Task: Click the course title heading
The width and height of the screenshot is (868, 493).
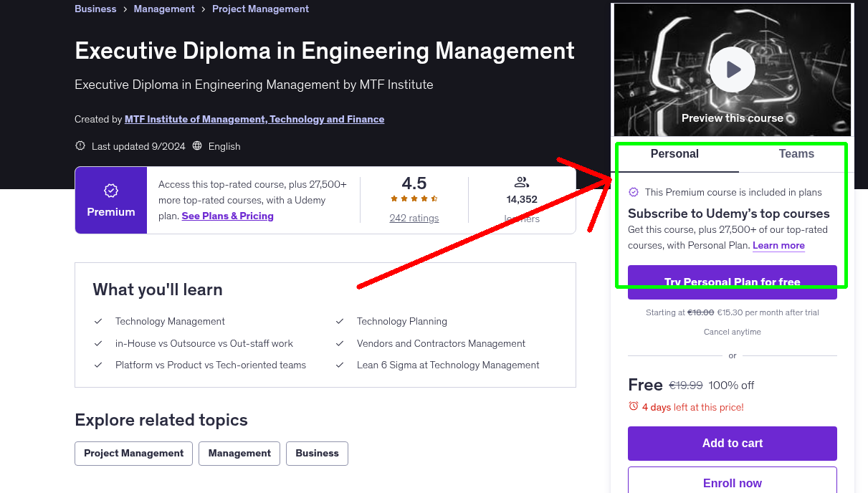Action: click(325, 51)
